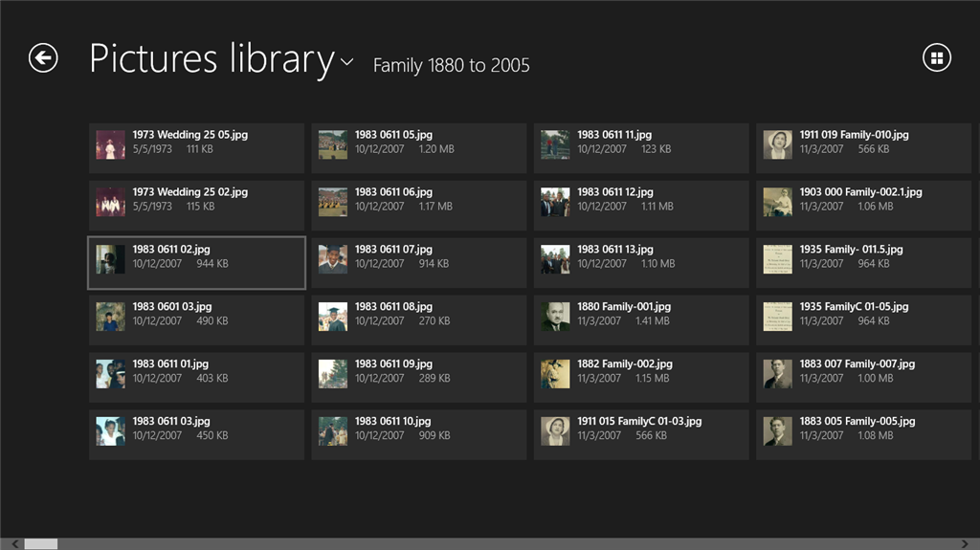The height and width of the screenshot is (550, 980).
Task: Click file name 1911 015 FamilyC 01-03.jpg
Action: 639,422
